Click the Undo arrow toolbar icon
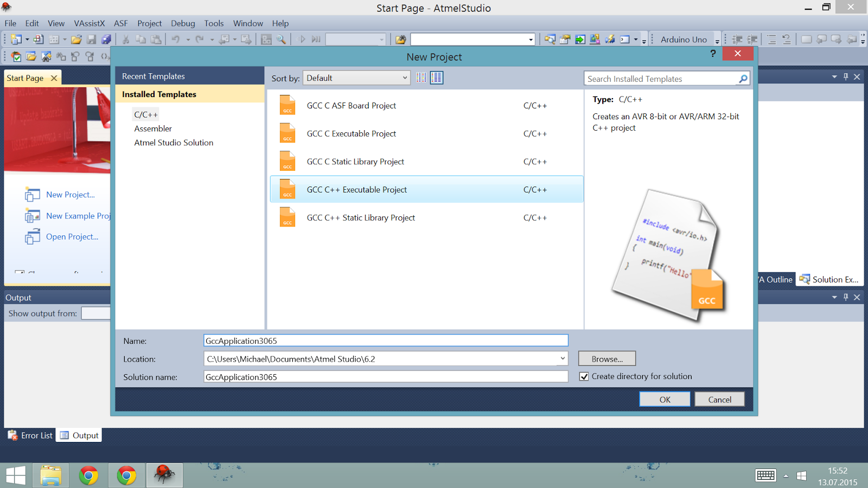Screen dimensions: 868x488 [x=176, y=39]
